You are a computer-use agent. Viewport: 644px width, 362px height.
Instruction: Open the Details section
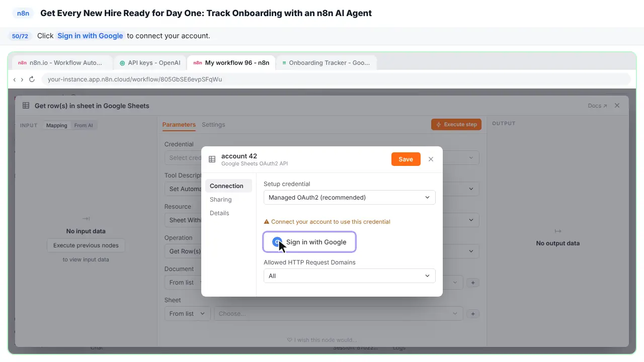click(219, 213)
